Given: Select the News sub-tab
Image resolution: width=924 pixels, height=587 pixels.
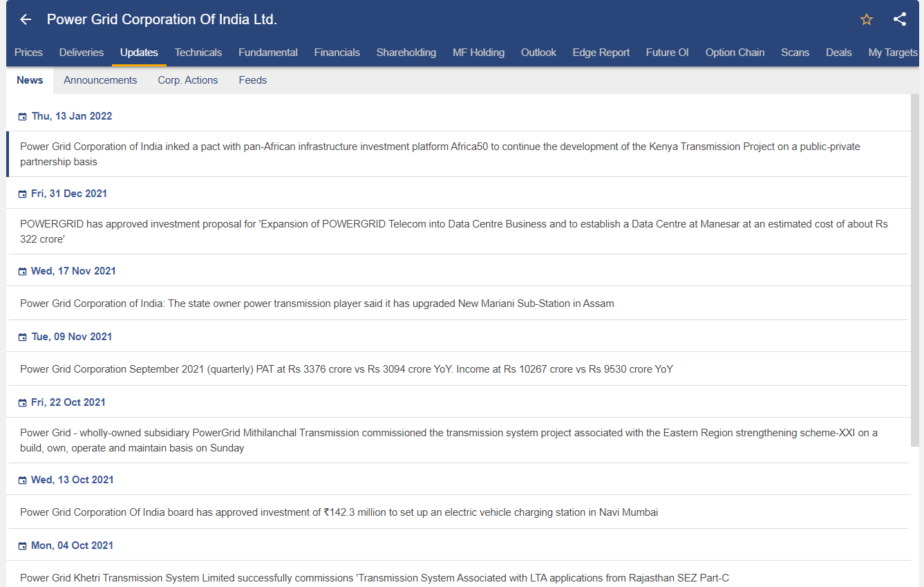Looking at the screenshot, I should 30,80.
